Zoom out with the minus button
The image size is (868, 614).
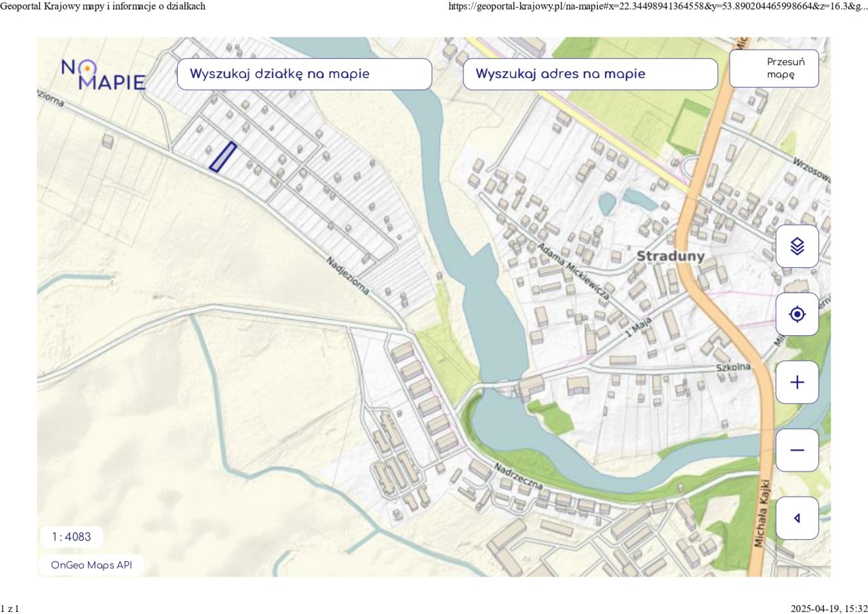(x=797, y=450)
